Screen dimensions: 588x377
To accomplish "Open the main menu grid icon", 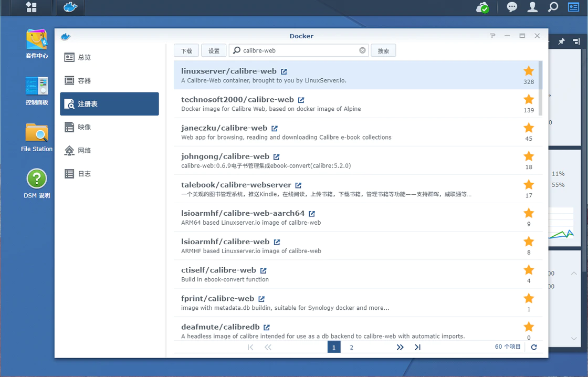I will [31, 7].
